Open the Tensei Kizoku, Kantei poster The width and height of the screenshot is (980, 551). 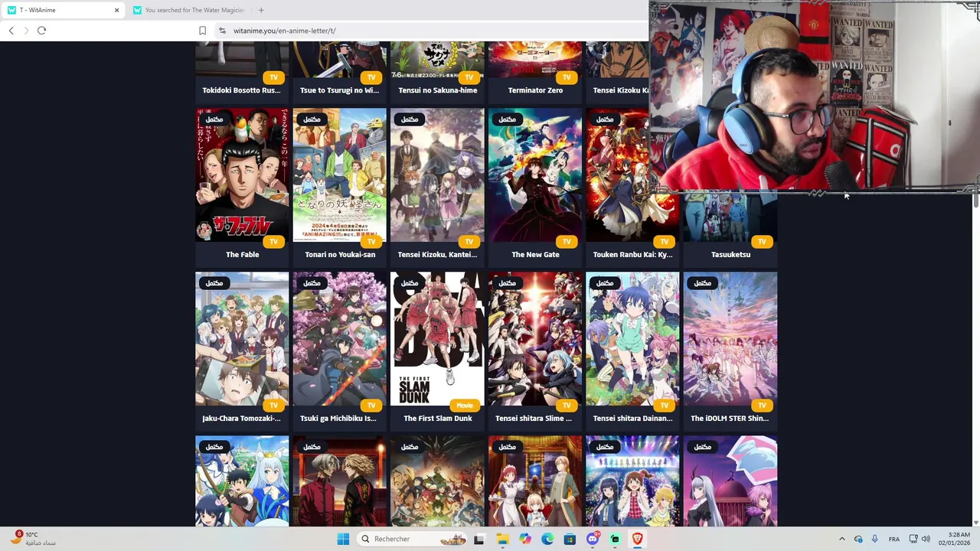tap(437, 175)
